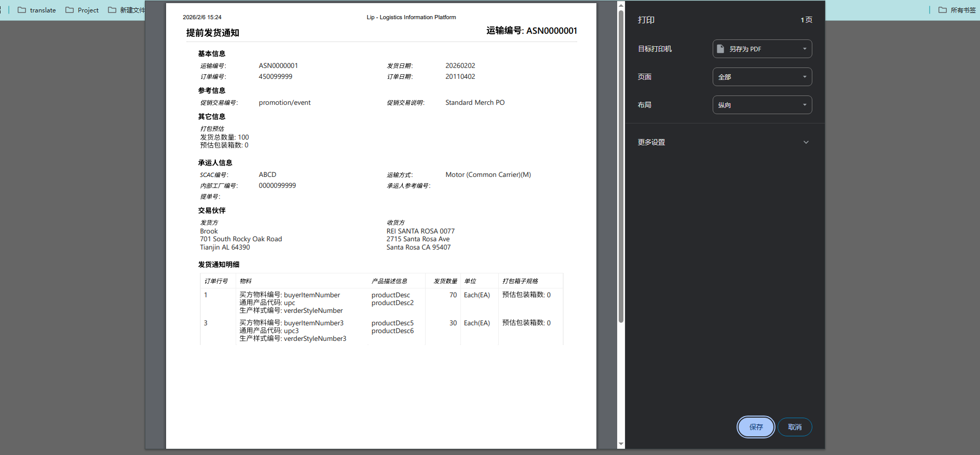Click the preview scrollbar down arrow
The image size is (980, 455).
(x=621, y=444)
